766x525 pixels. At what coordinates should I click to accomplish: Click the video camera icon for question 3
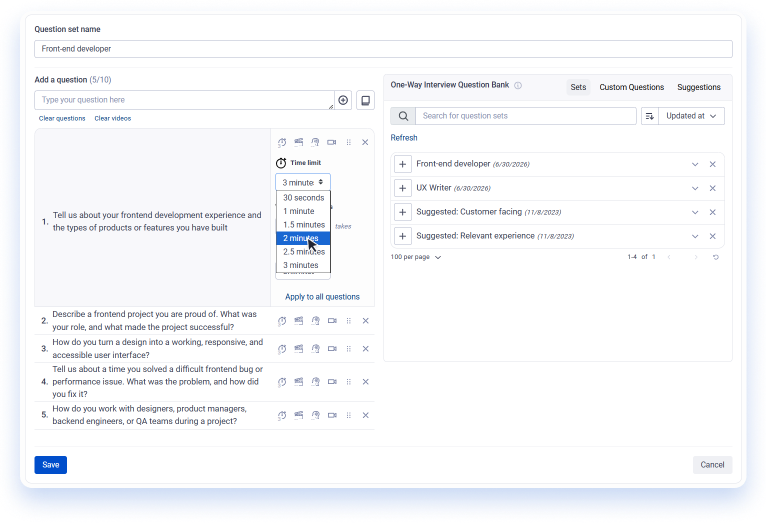pos(332,348)
